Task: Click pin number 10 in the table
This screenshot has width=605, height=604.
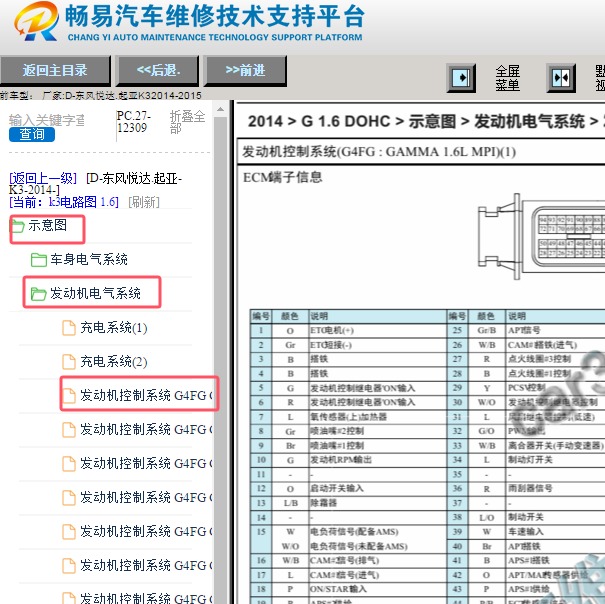Action: coord(261,460)
